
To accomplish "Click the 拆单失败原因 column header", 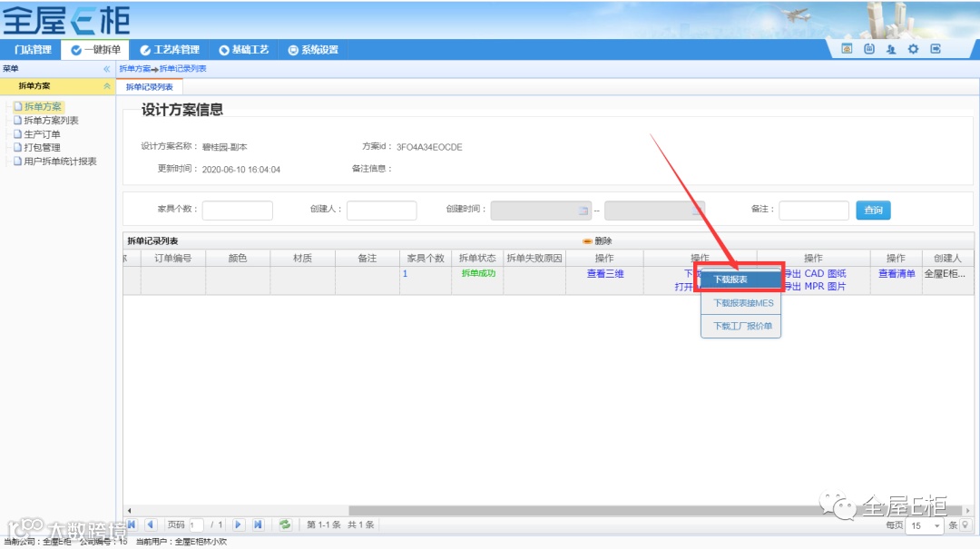I will pos(534,258).
